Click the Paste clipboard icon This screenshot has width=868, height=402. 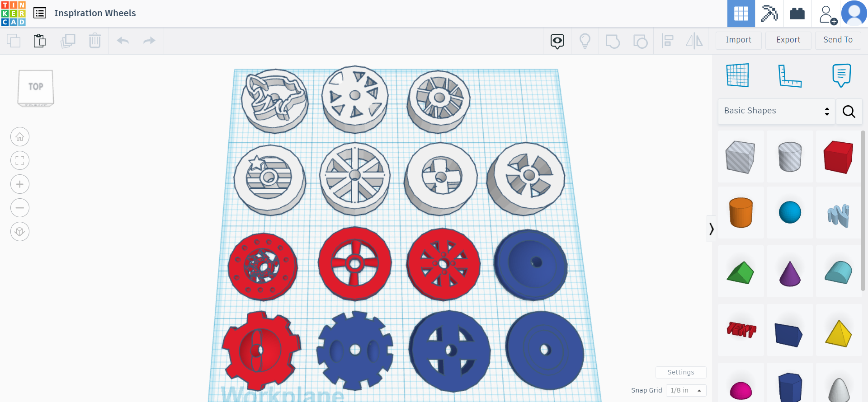point(40,41)
